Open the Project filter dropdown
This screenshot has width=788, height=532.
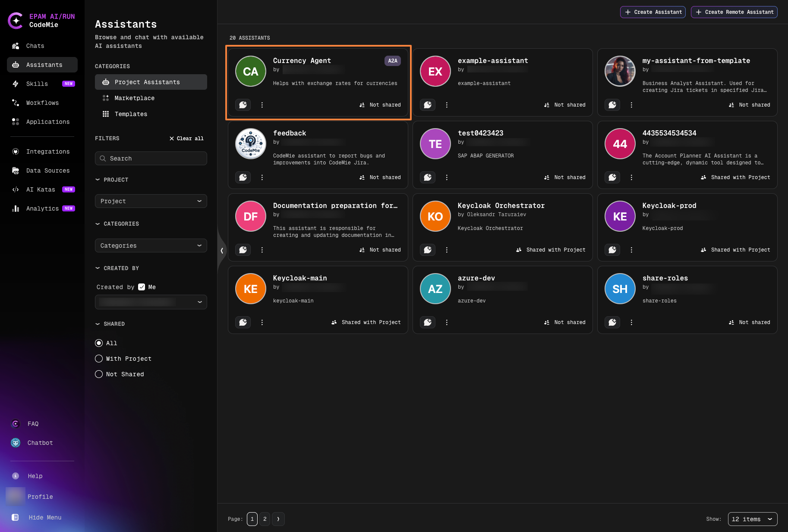pyautogui.click(x=151, y=201)
